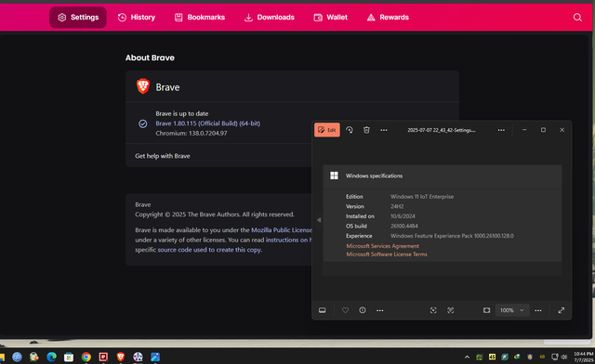595x364 pixels.
Task: Switch to the Bookmarks tab
Action: pyautogui.click(x=200, y=18)
